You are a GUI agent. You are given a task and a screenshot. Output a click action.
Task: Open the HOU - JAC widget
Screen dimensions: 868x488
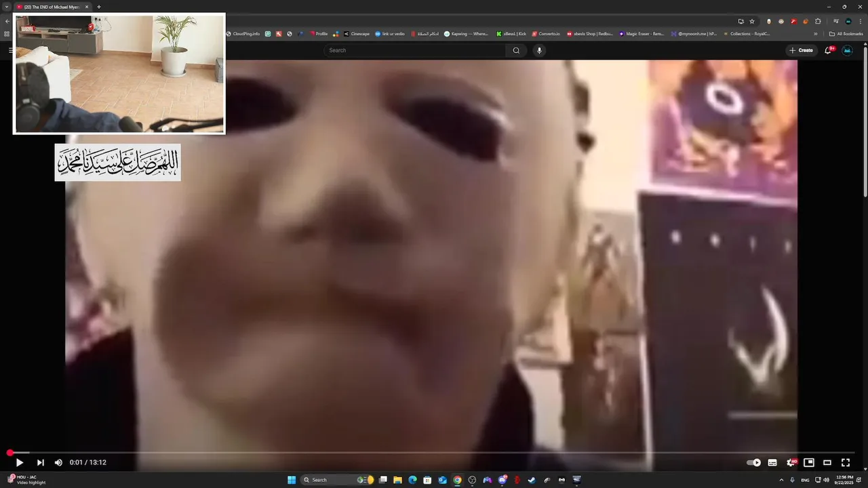coord(26,480)
